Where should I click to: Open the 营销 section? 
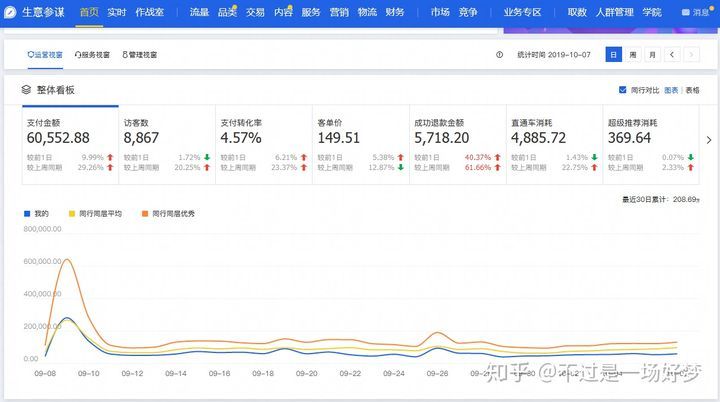339,12
